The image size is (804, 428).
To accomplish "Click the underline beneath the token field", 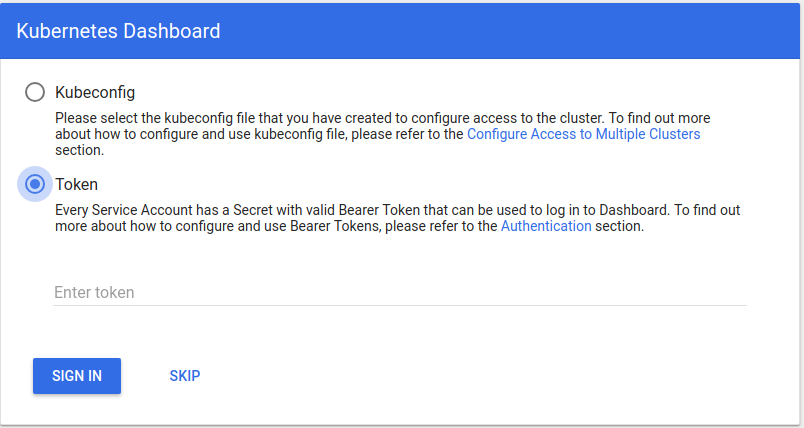I will click(x=400, y=305).
